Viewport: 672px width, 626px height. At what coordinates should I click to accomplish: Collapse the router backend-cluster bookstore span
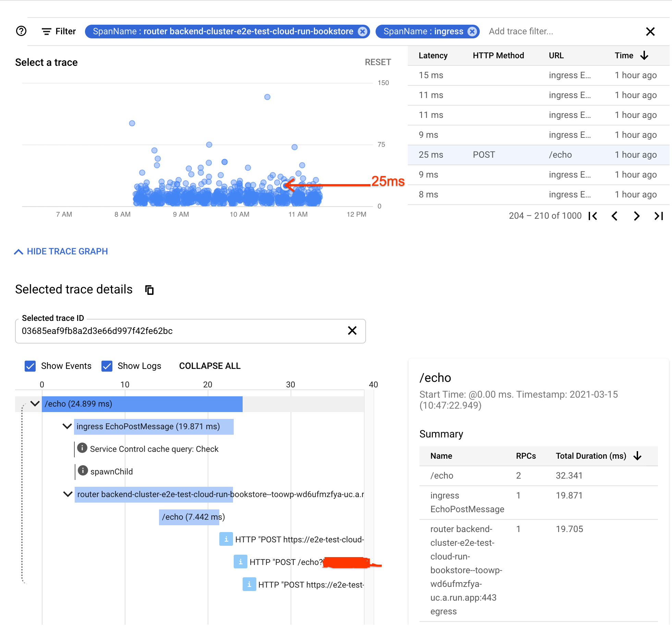(x=67, y=494)
